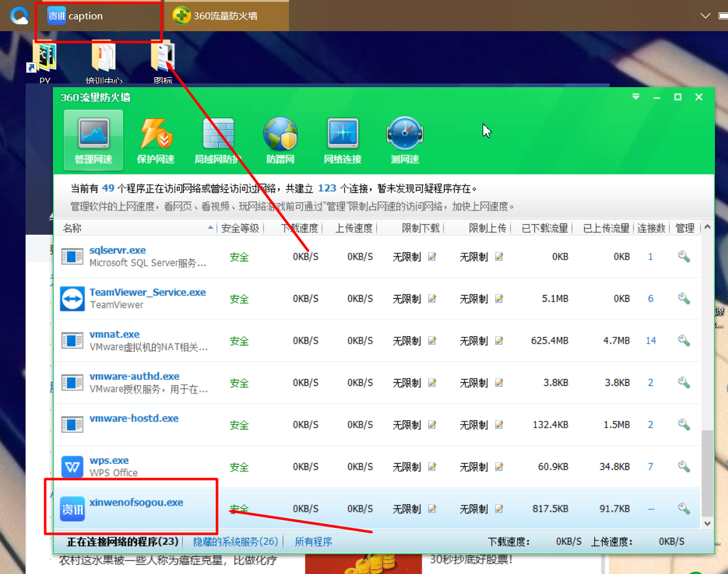Click the TeamViewer program icon in list

(x=72, y=299)
